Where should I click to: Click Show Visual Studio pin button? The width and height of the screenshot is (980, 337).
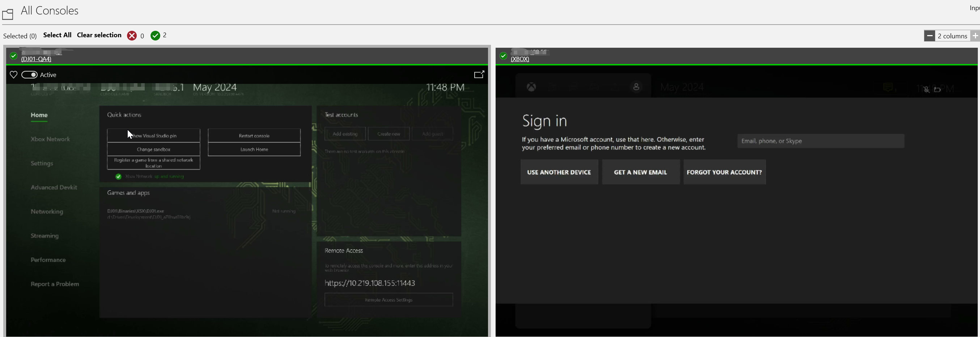coord(154,136)
